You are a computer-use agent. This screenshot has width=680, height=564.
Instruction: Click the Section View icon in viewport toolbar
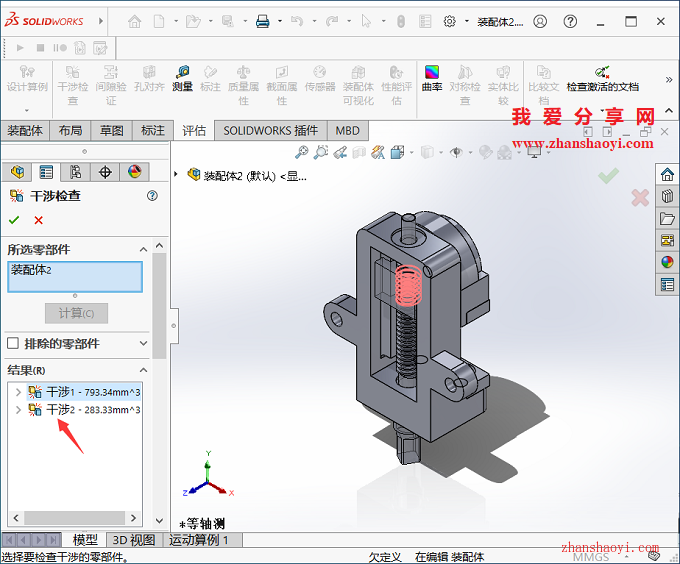(359, 152)
